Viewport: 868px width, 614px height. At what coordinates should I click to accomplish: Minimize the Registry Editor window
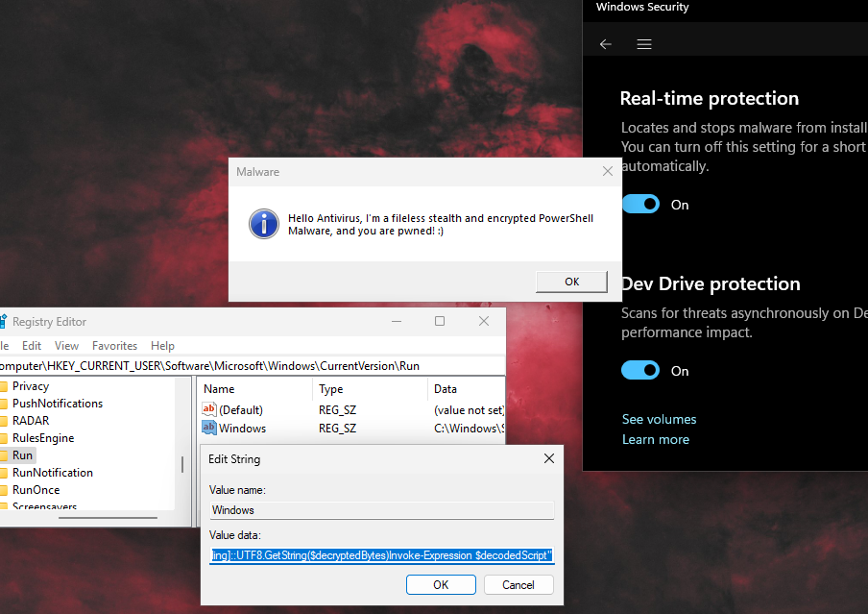pos(397,321)
